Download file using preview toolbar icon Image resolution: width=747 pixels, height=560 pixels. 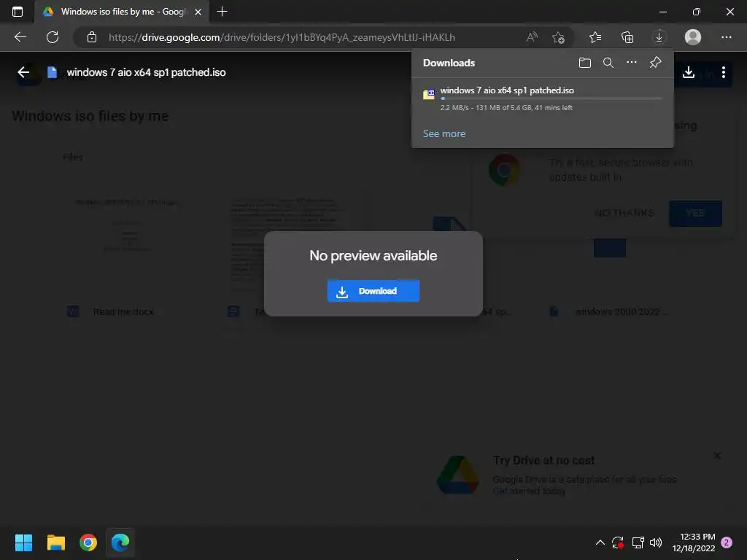[689, 72]
